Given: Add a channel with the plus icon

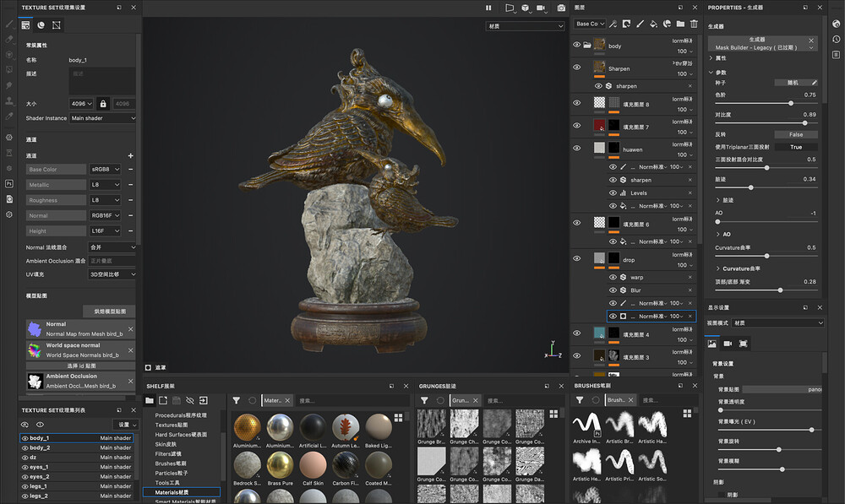Looking at the screenshot, I should point(130,155).
